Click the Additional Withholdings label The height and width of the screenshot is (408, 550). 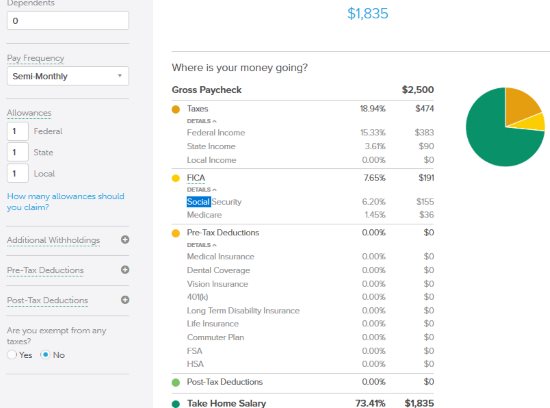53,240
